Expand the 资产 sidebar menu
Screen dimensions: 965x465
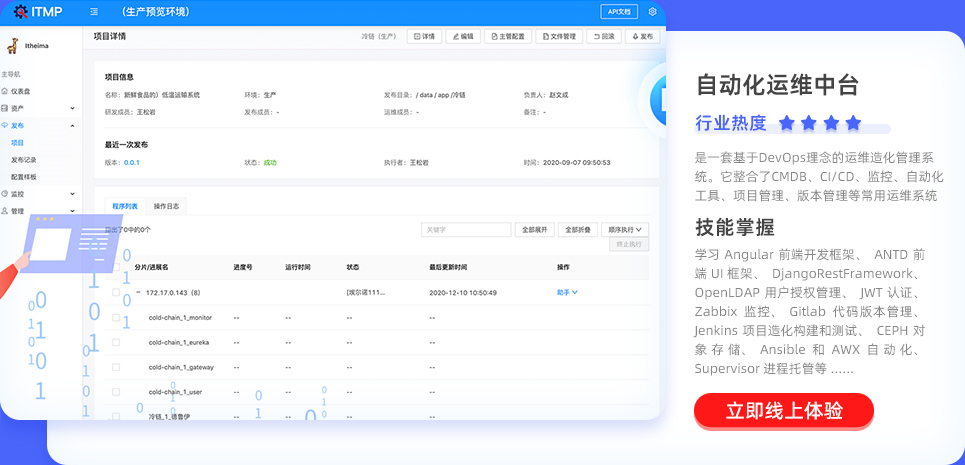point(38,108)
